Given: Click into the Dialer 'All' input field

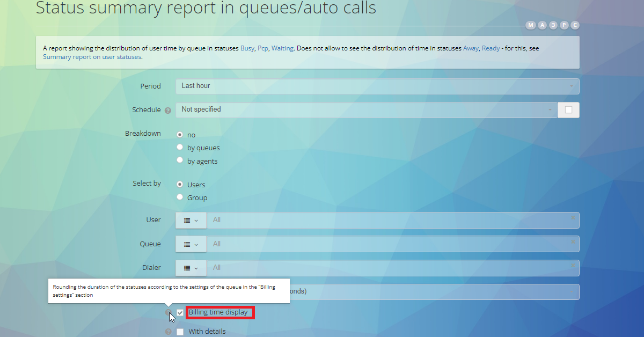Looking at the screenshot, I should pyautogui.click(x=386, y=268).
